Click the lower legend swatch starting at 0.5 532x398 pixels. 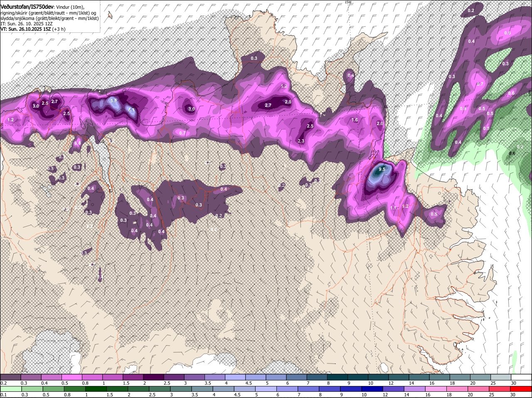point(54,389)
